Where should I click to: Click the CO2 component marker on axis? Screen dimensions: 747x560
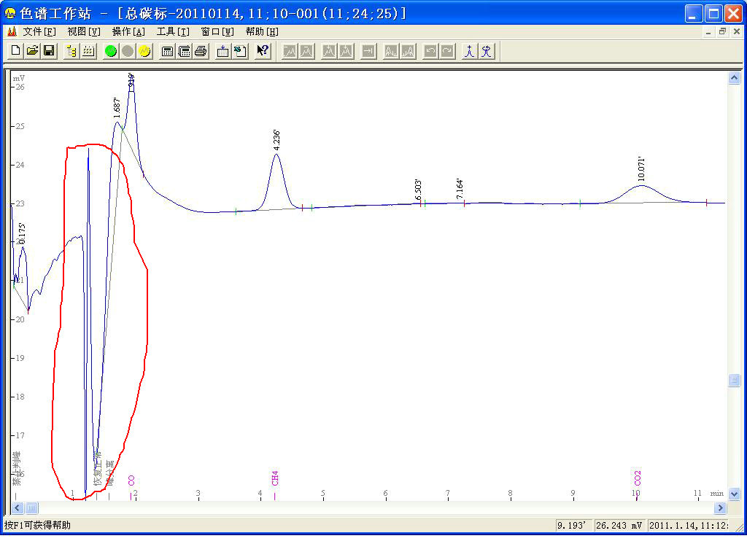coord(638,478)
